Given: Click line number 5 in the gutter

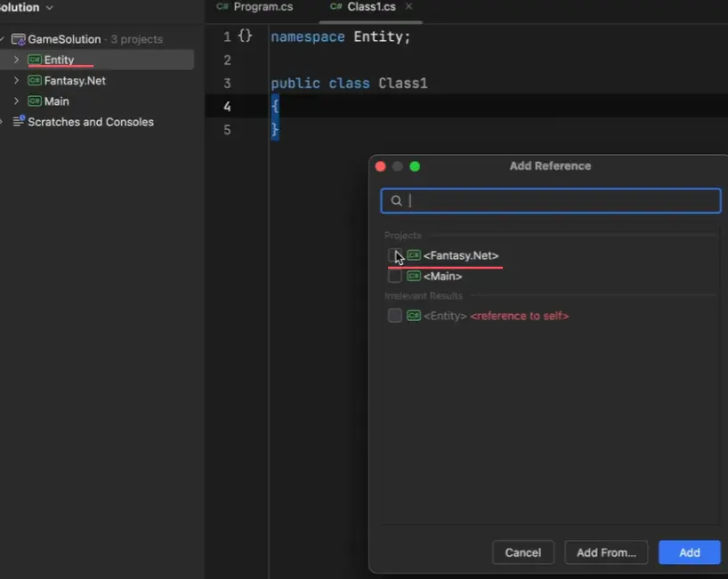Looking at the screenshot, I should click(227, 130).
